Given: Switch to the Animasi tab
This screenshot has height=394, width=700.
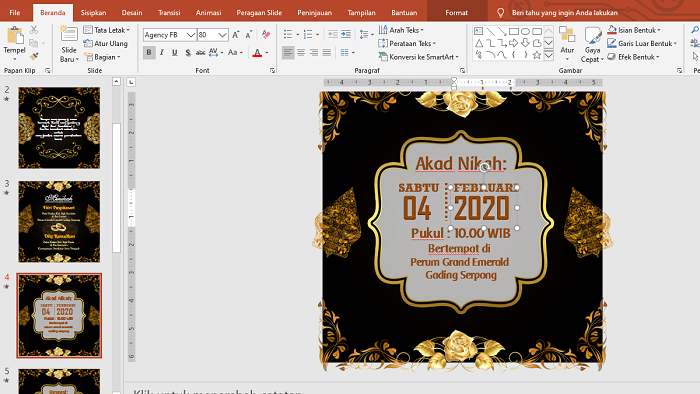Looking at the screenshot, I should pos(208,12).
